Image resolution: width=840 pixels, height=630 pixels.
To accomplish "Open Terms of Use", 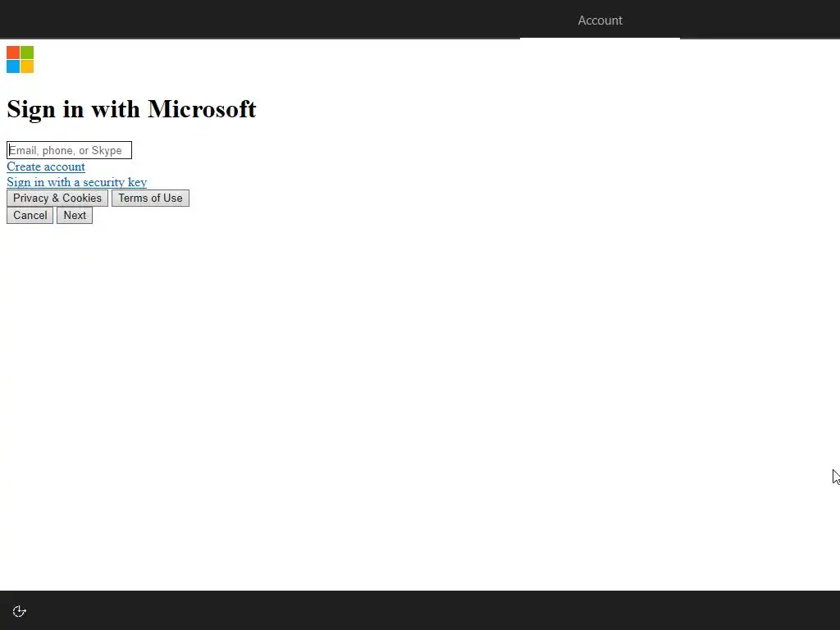I will (x=151, y=199).
